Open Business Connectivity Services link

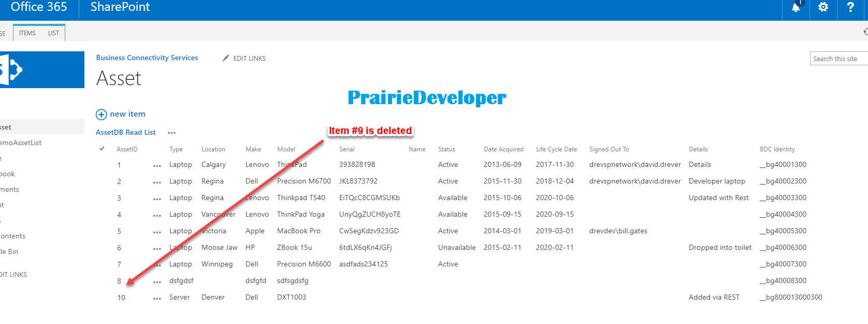pos(147,58)
